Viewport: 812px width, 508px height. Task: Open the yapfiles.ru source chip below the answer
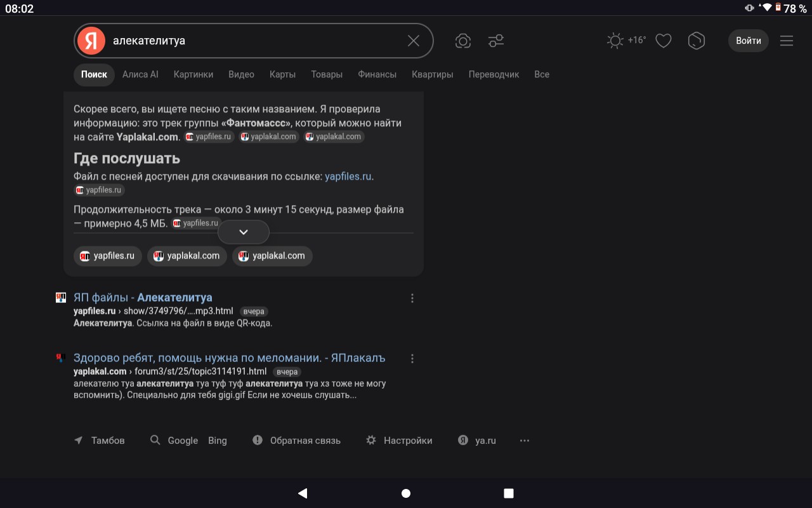(107, 256)
